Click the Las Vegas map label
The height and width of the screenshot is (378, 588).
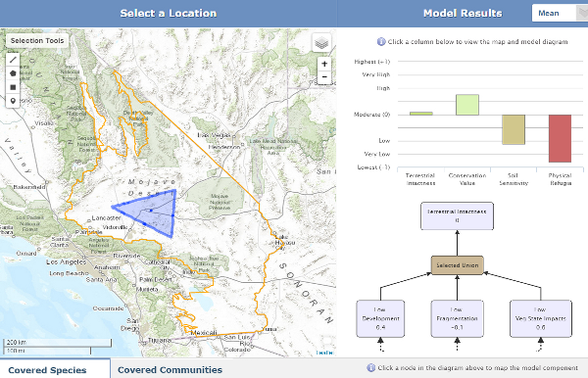pyautogui.click(x=213, y=135)
